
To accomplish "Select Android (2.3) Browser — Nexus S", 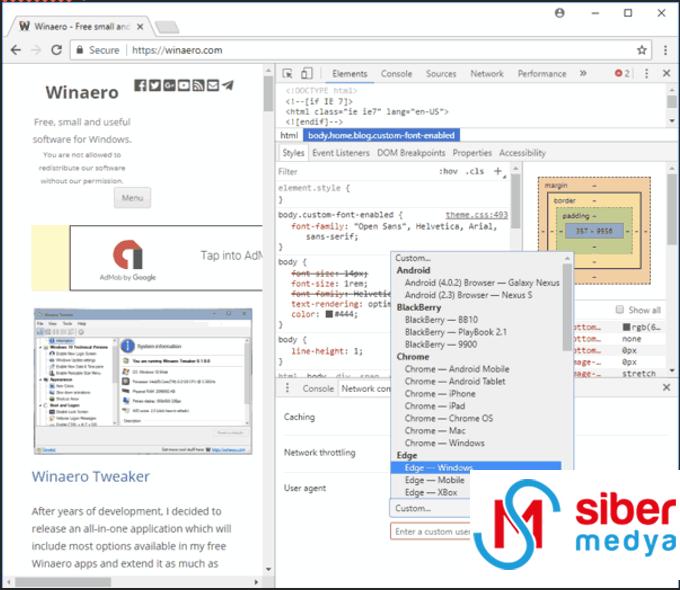I will coord(468,295).
